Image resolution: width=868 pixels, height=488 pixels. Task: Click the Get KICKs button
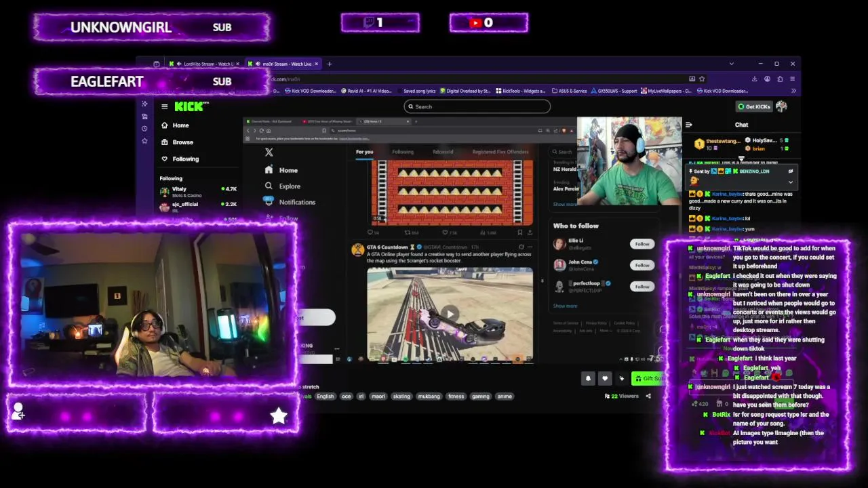tap(754, 106)
